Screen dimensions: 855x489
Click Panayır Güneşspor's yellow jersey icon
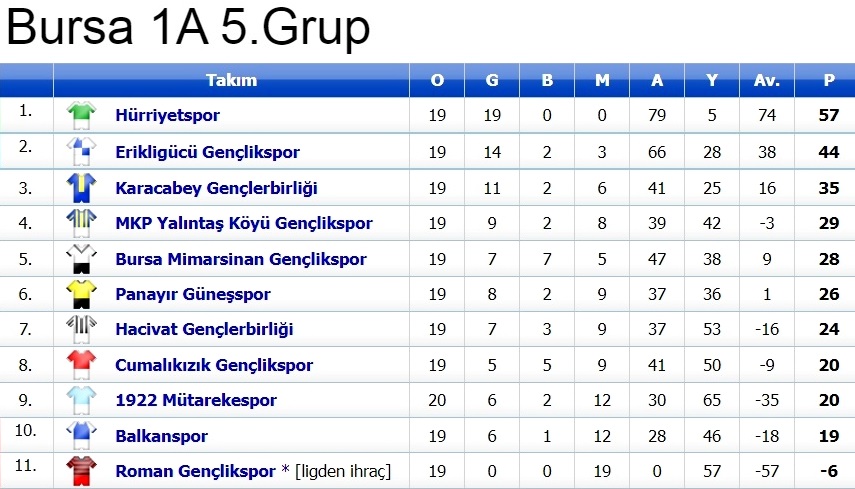point(80,294)
